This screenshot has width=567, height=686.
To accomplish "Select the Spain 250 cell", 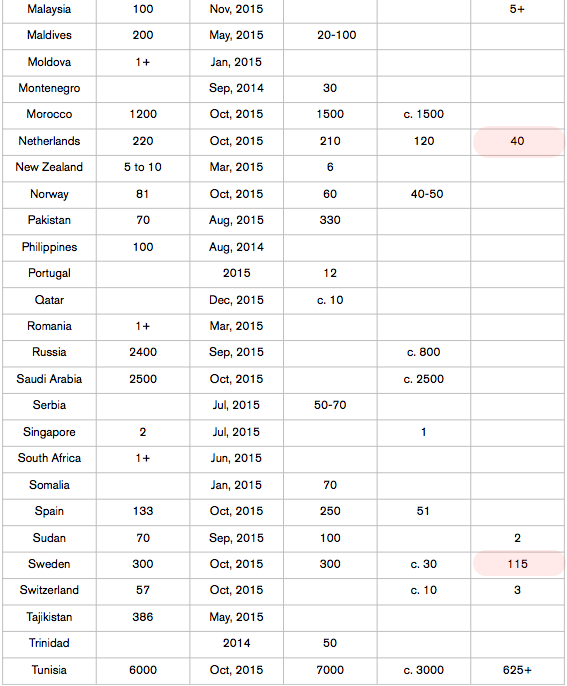I will [x=330, y=511].
